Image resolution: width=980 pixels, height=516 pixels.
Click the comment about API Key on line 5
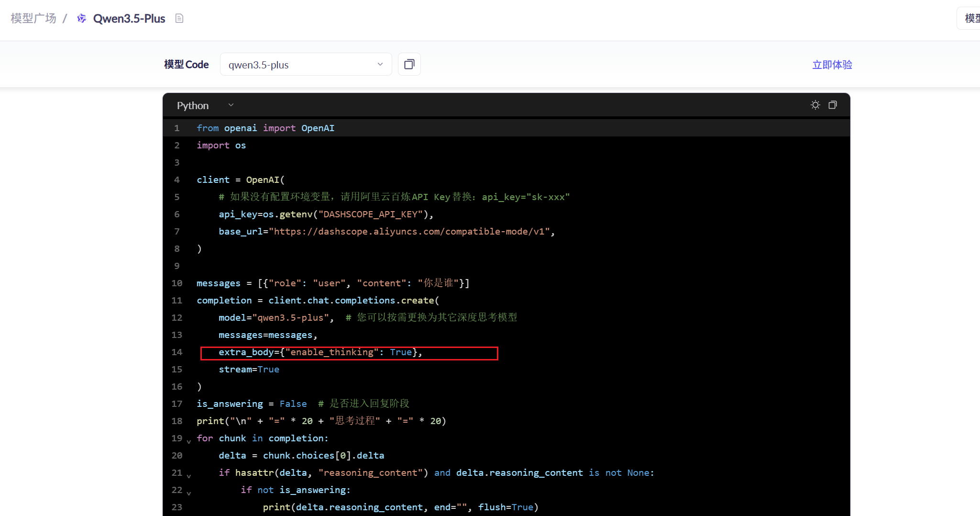(394, 197)
